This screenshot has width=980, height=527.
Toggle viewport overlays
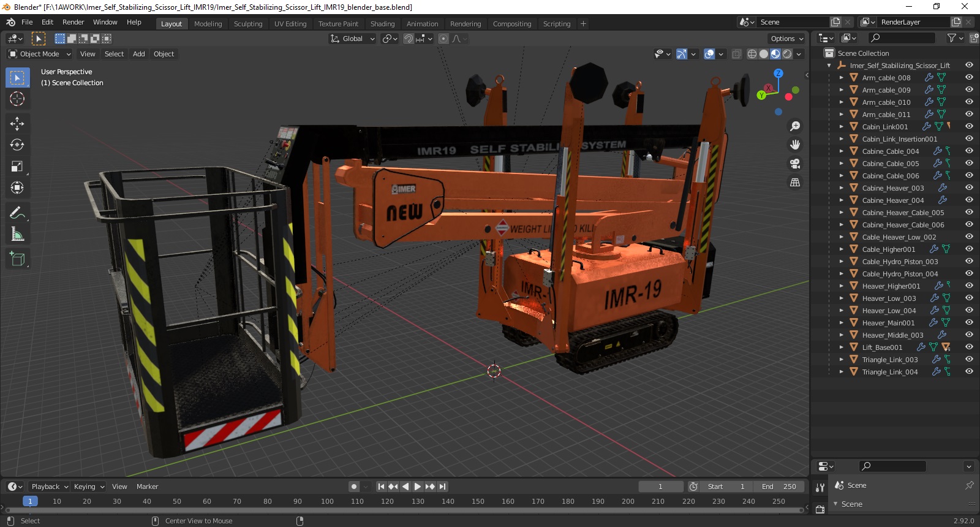coord(709,54)
